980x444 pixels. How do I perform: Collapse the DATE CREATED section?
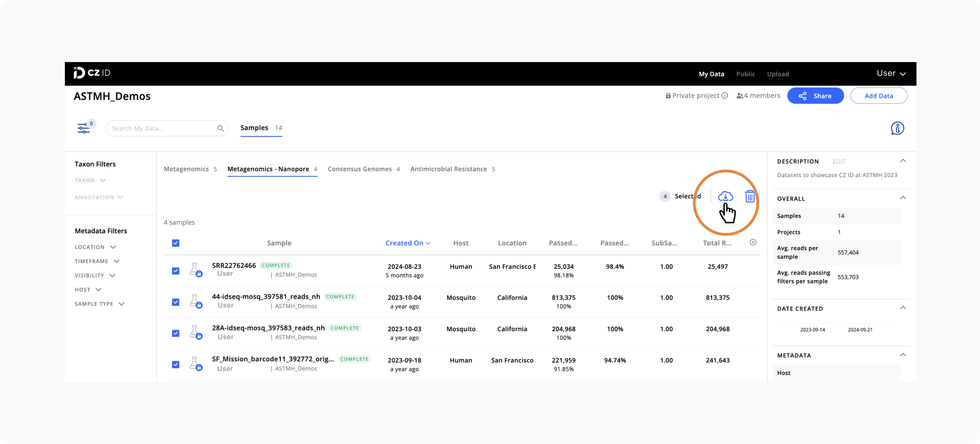point(903,307)
